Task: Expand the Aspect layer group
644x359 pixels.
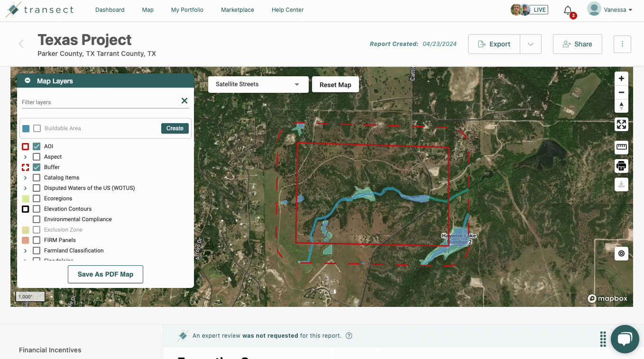Action: pos(25,157)
